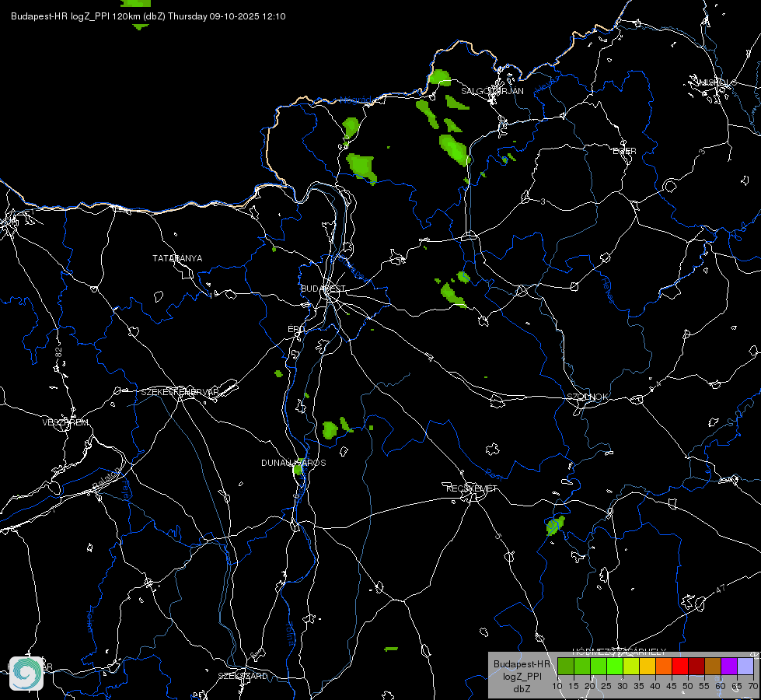
Task: Click the legend scale value 10
Action: 557,686
